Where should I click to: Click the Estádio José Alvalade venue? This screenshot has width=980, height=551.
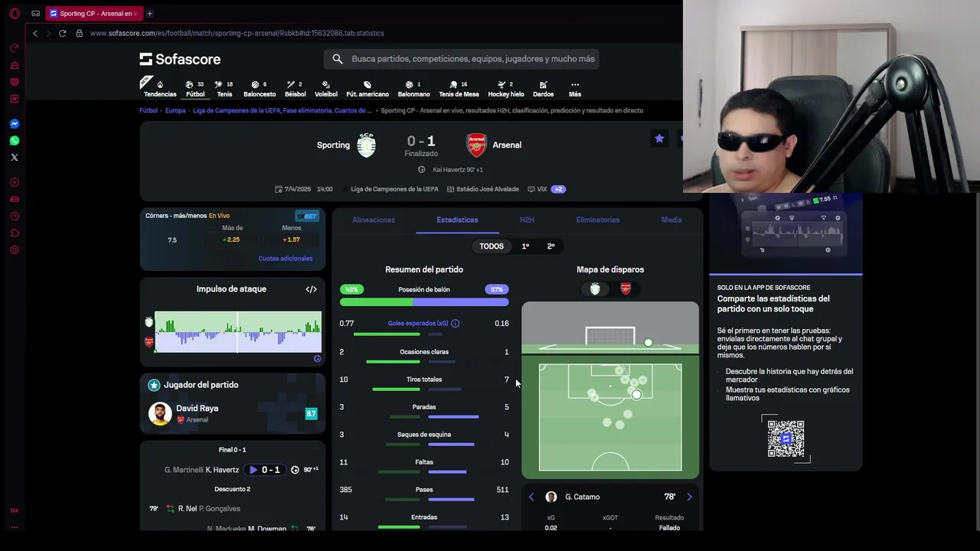tap(488, 189)
